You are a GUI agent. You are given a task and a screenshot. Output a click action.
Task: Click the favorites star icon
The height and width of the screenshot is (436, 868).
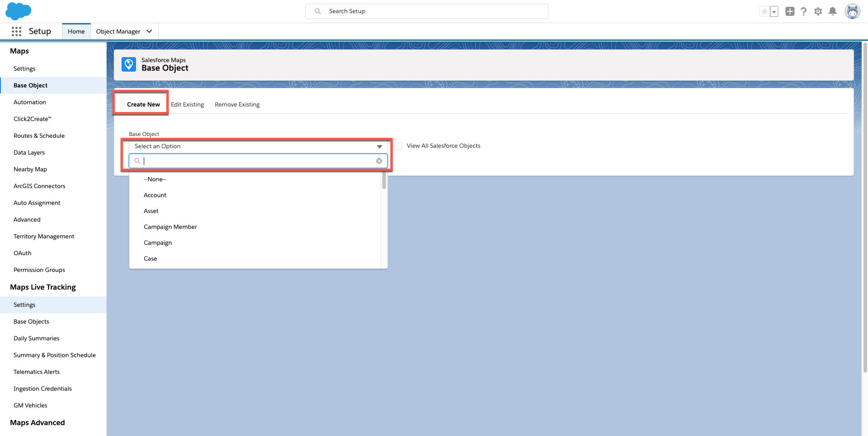pos(764,11)
